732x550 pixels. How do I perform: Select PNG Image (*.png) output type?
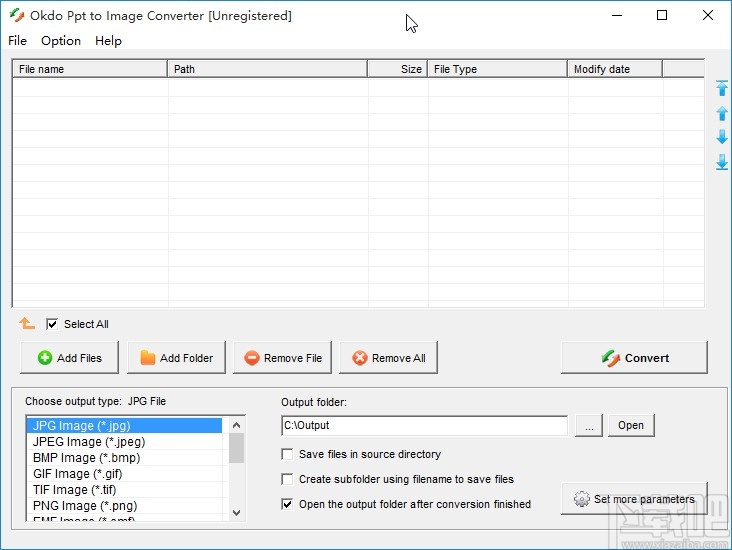[x=124, y=506]
